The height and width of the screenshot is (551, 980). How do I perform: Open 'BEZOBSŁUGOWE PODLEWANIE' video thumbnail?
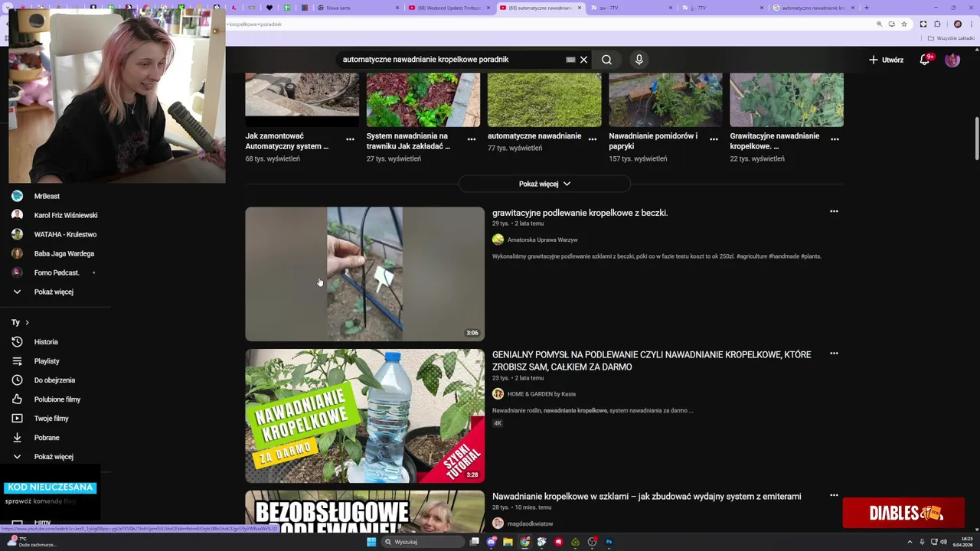point(364,511)
